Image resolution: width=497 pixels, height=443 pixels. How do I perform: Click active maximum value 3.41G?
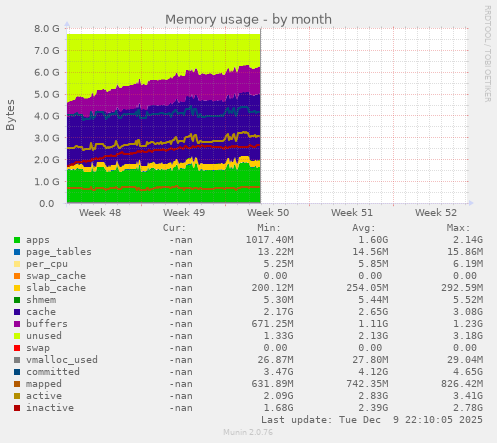(x=468, y=396)
